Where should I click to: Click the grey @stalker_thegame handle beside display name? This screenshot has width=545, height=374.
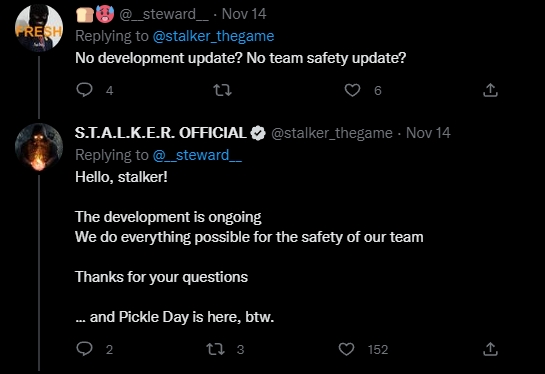click(x=332, y=133)
